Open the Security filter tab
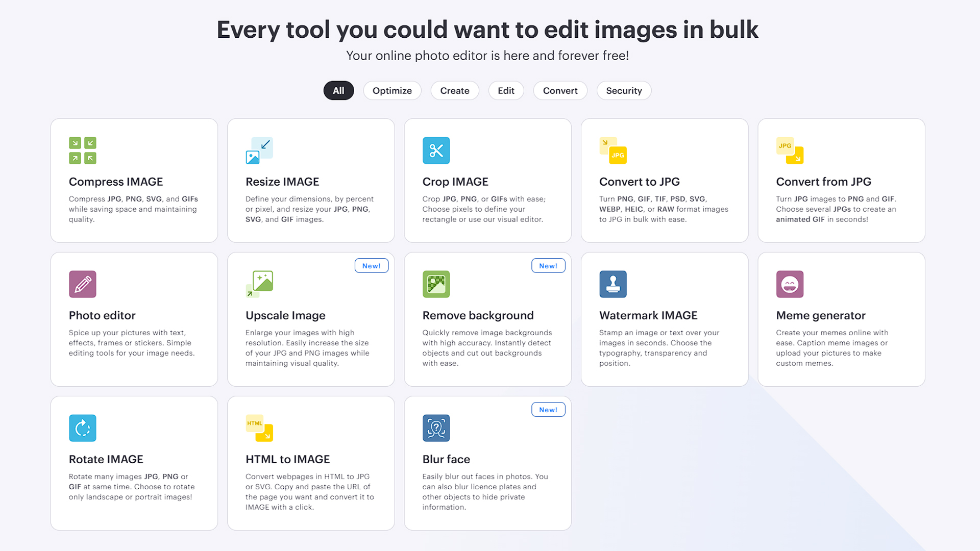Viewport: 980px width, 551px height. point(624,91)
